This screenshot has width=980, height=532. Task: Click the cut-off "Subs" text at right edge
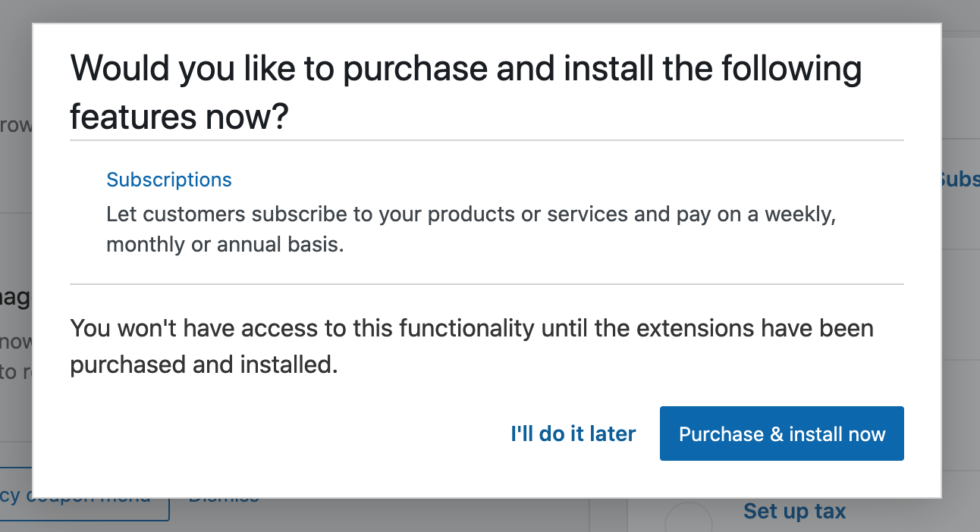click(x=960, y=180)
